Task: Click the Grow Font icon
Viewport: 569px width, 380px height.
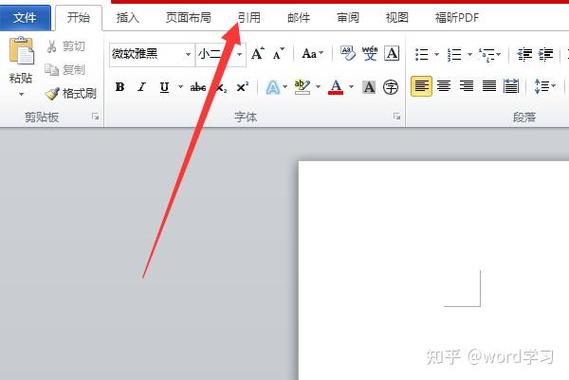Action: (x=258, y=54)
